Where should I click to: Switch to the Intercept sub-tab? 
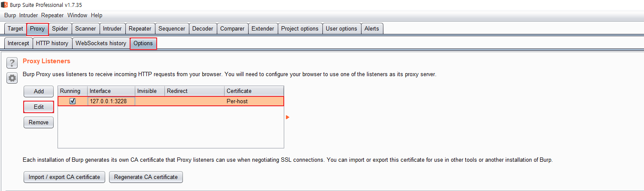click(x=18, y=43)
